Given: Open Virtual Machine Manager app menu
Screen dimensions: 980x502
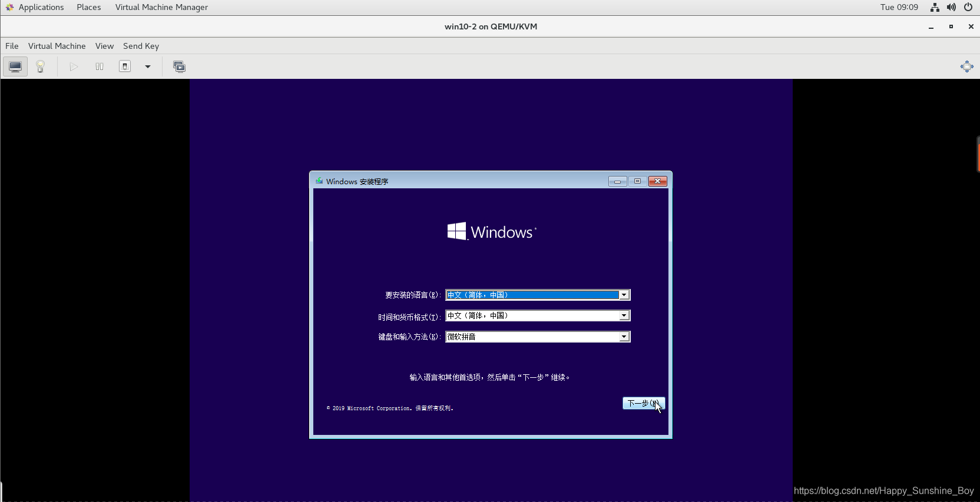Looking at the screenshot, I should tap(161, 7).
